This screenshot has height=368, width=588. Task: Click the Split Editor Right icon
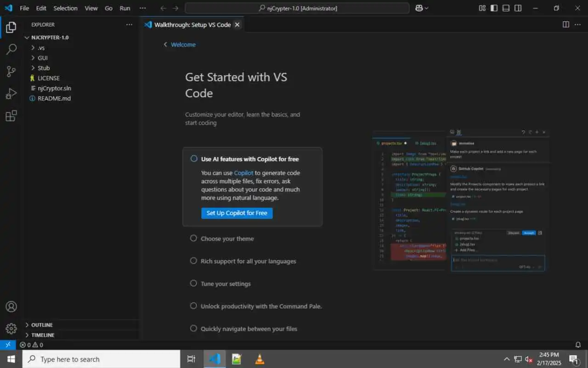click(x=566, y=24)
